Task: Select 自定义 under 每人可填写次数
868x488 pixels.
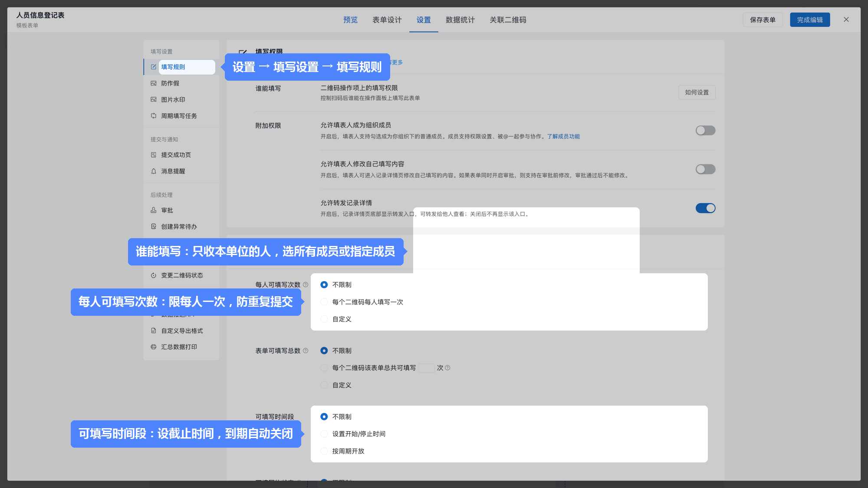Action: tap(324, 319)
